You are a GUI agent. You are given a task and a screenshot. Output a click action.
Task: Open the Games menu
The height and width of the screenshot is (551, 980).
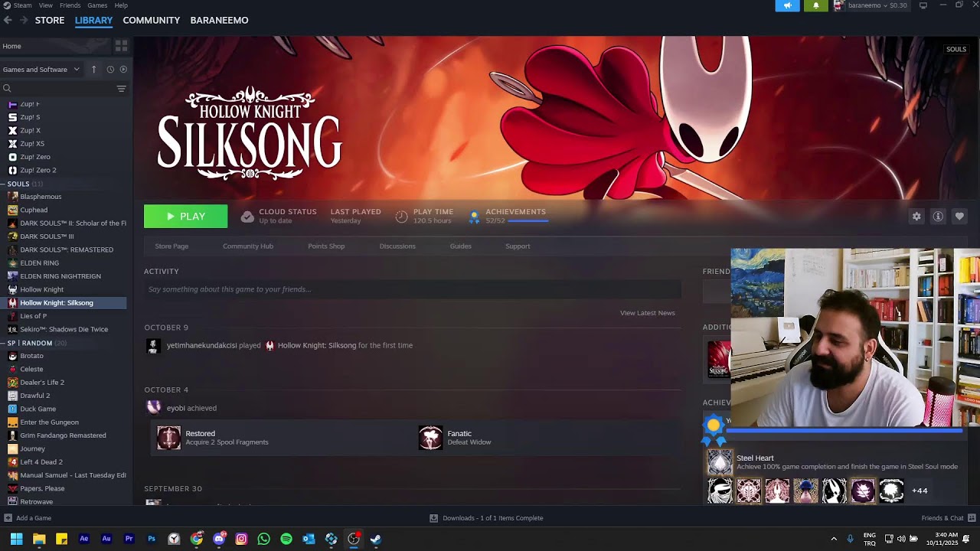pyautogui.click(x=97, y=5)
